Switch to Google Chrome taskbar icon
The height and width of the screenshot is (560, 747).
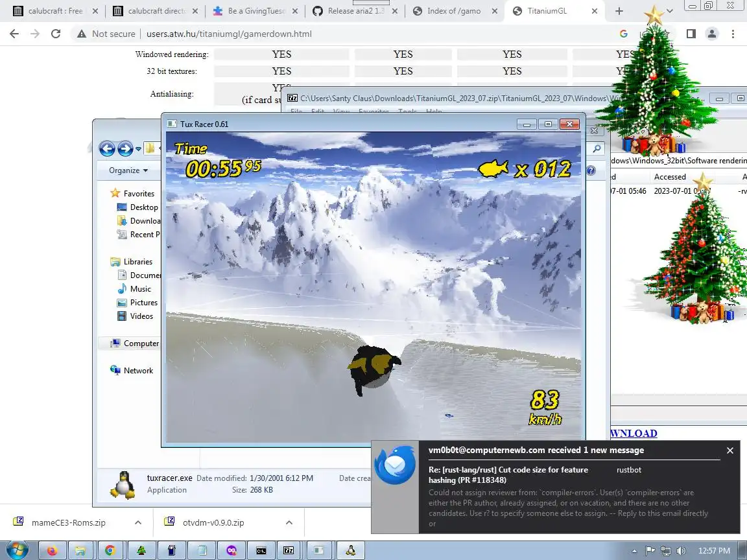[110, 550]
